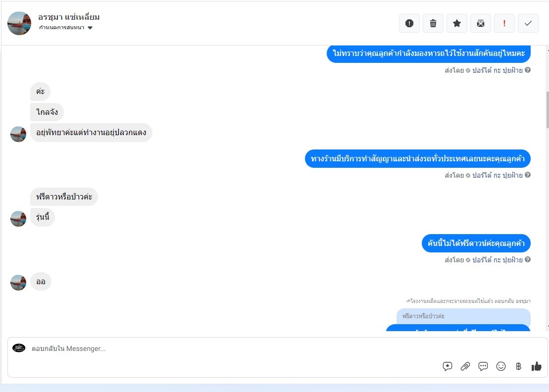Flag conversation as priority with red exclamation
Screen dimensions: 549x392
click(504, 23)
